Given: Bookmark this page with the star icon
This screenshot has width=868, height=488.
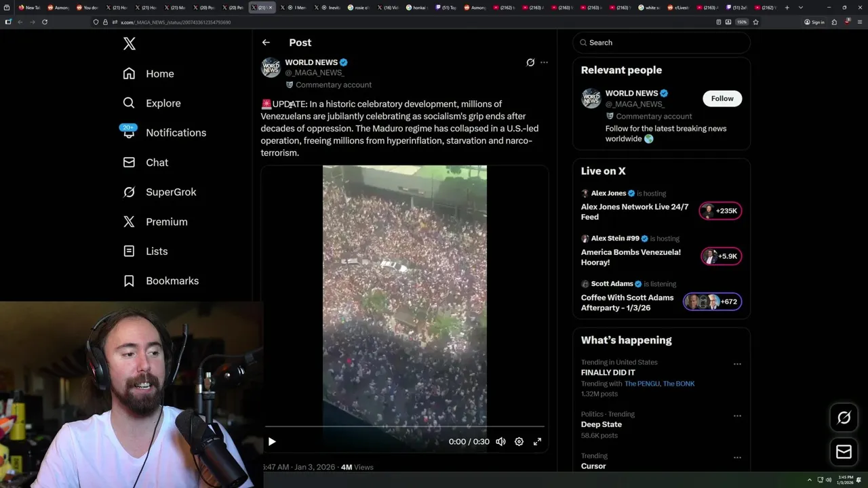Looking at the screenshot, I should 755,22.
